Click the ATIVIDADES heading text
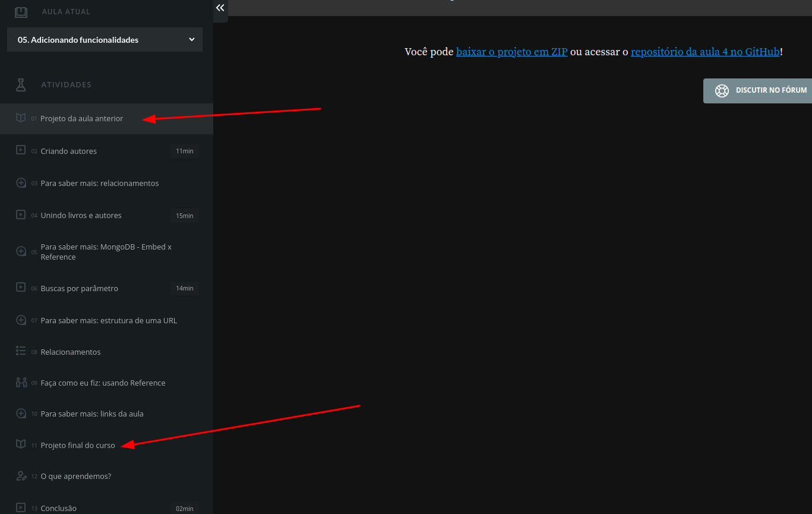Image resolution: width=812 pixels, height=514 pixels. click(x=66, y=84)
